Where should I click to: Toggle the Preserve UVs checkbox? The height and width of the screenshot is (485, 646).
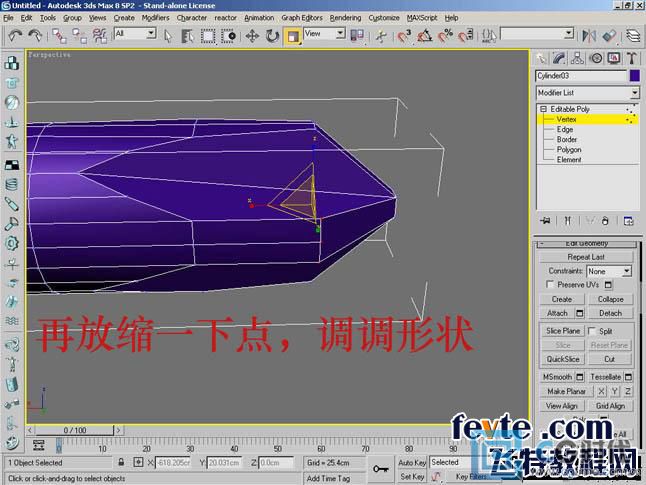pos(550,284)
